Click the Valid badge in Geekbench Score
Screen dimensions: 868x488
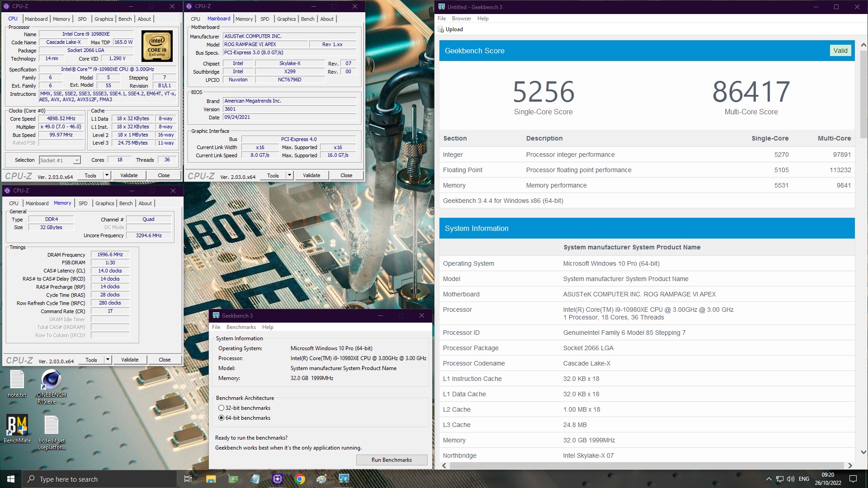click(x=840, y=51)
